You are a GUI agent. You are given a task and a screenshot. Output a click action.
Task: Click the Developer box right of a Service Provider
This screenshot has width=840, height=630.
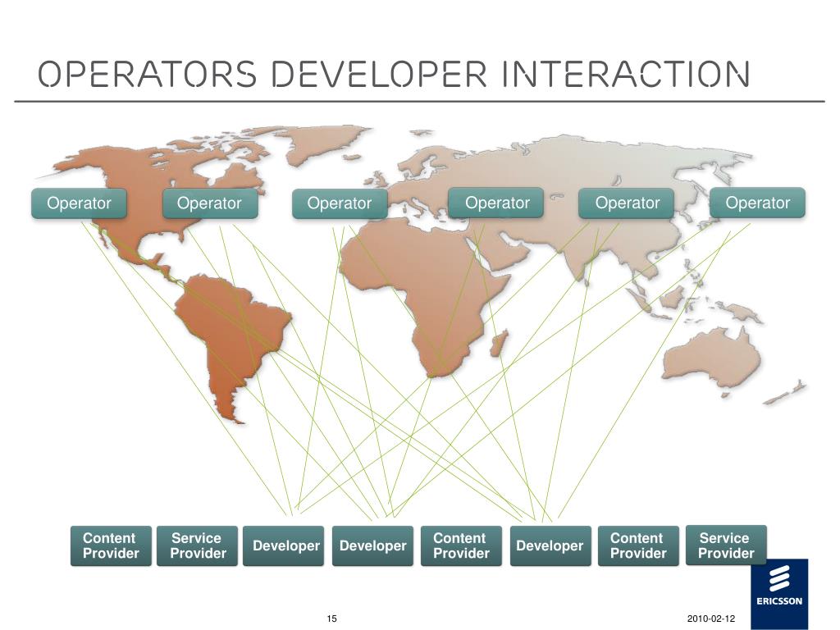283,546
